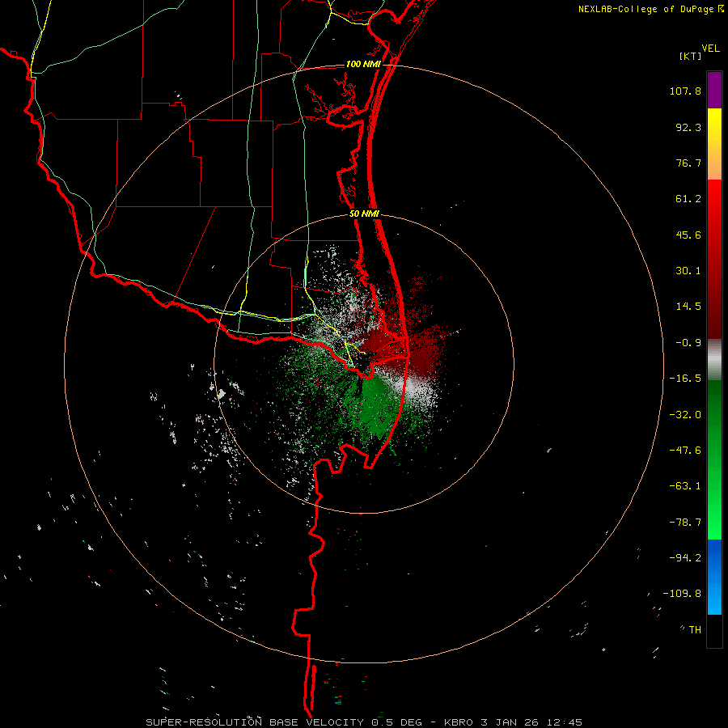Click the red segment of the velocity color bar
The image size is (728, 728).
[714, 259]
